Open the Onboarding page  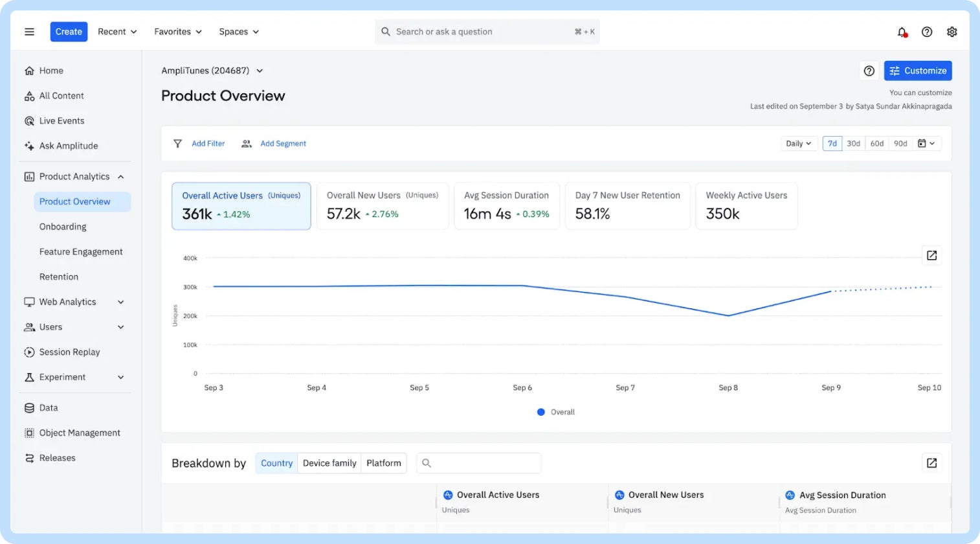(63, 227)
